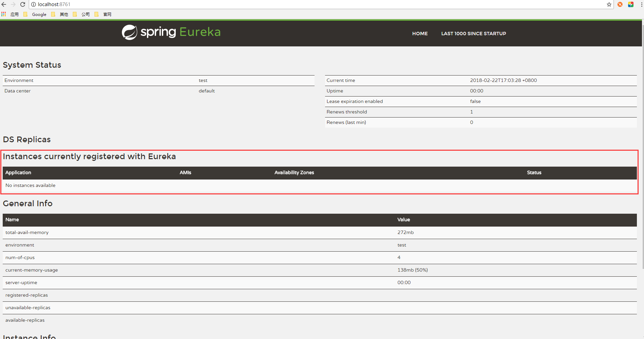644x339 pixels.
Task: Click the registered-replicas row name
Action: click(27, 295)
